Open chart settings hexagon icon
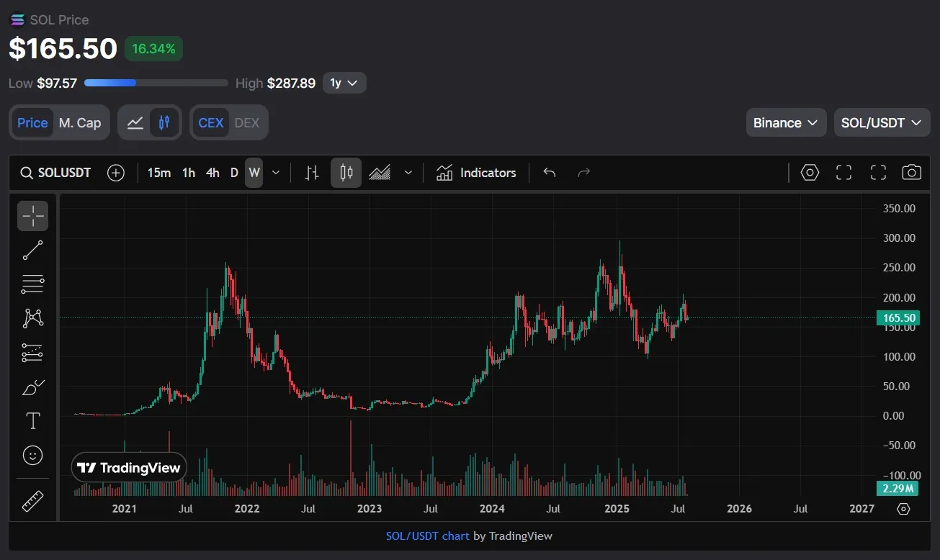 [810, 173]
